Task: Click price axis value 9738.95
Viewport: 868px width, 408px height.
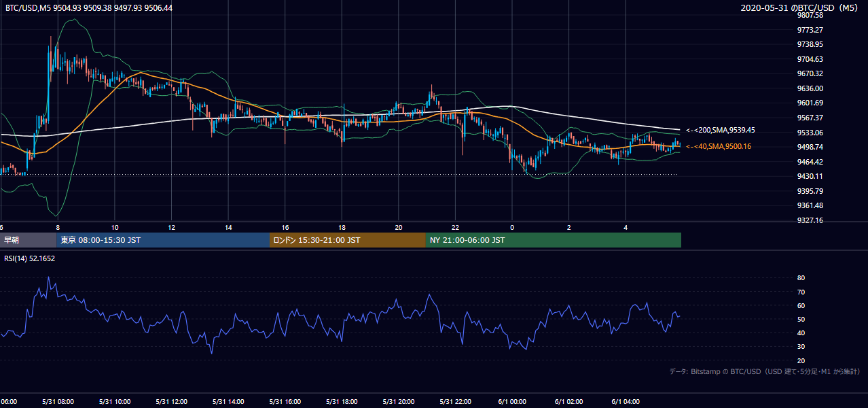Action: [x=810, y=44]
